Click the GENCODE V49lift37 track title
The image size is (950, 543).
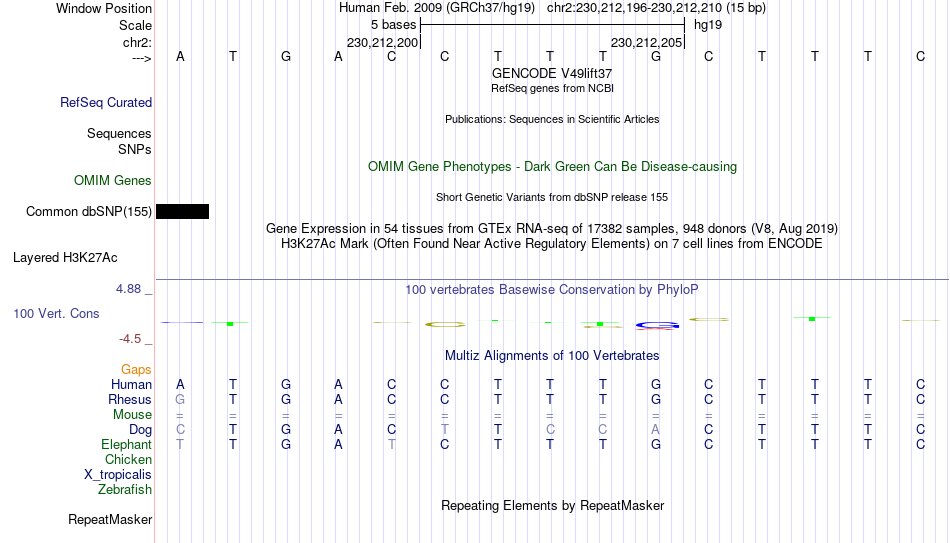click(552, 73)
